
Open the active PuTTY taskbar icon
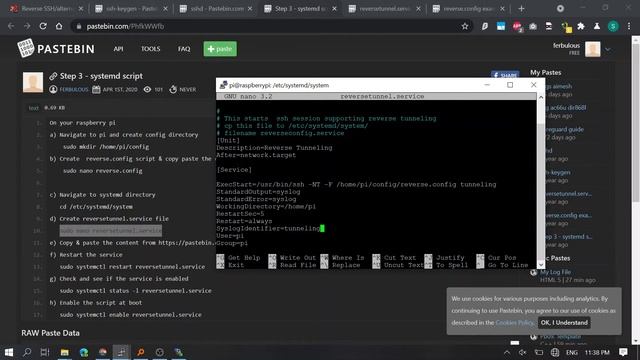(121, 352)
